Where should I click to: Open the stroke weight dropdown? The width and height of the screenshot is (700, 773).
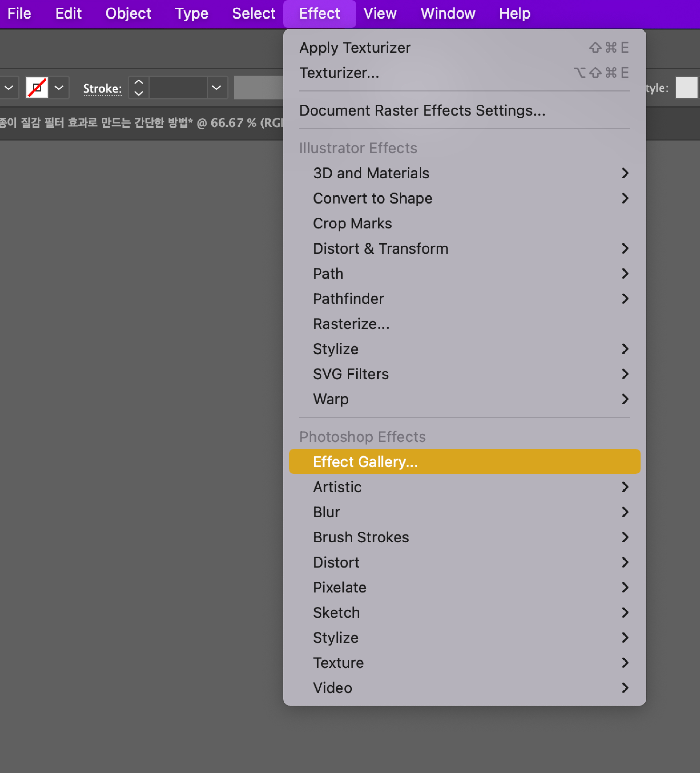tap(217, 88)
